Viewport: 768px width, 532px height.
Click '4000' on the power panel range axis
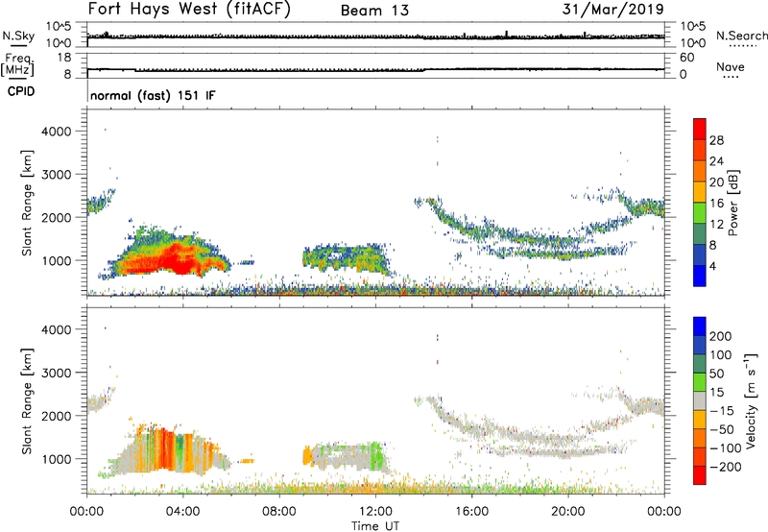point(56,132)
